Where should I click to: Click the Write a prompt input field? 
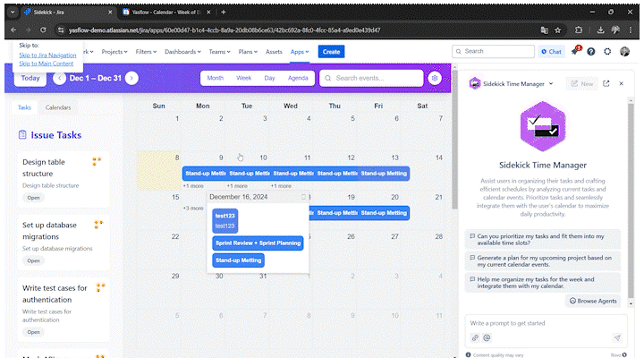point(547,323)
